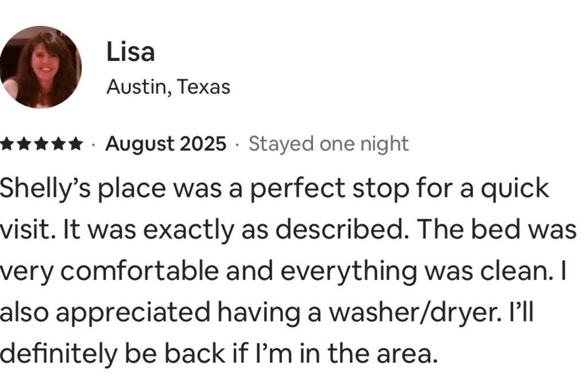Select the Austin, Texas location text
The width and height of the screenshot is (588, 392).
168,87
